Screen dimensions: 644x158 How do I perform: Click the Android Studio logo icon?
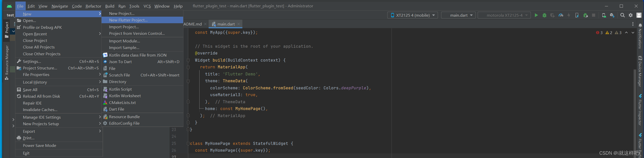(x=9, y=6)
